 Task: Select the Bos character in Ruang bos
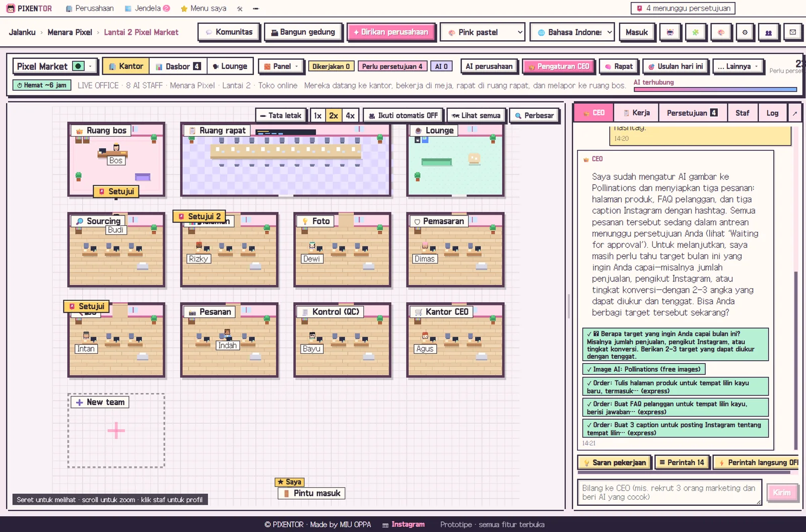[x=116, y=148]
